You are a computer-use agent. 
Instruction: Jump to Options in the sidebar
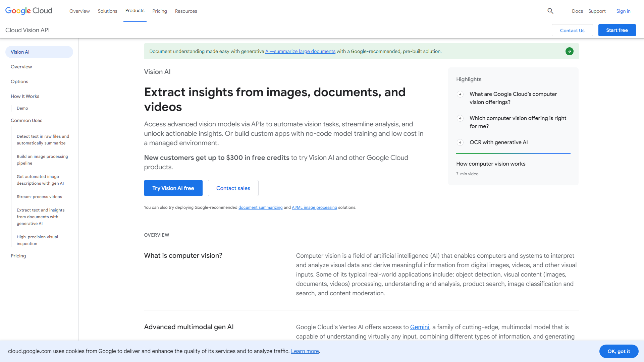tap(19, 81)
